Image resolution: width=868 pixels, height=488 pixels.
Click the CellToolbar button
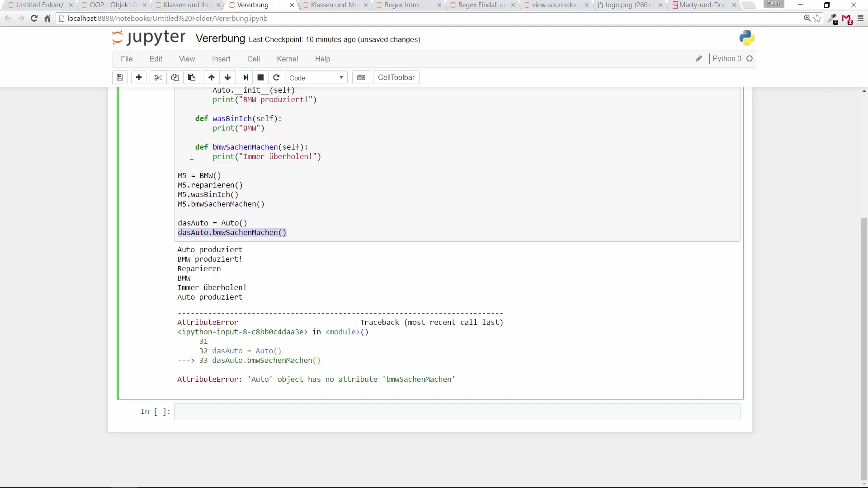(396, 78)
